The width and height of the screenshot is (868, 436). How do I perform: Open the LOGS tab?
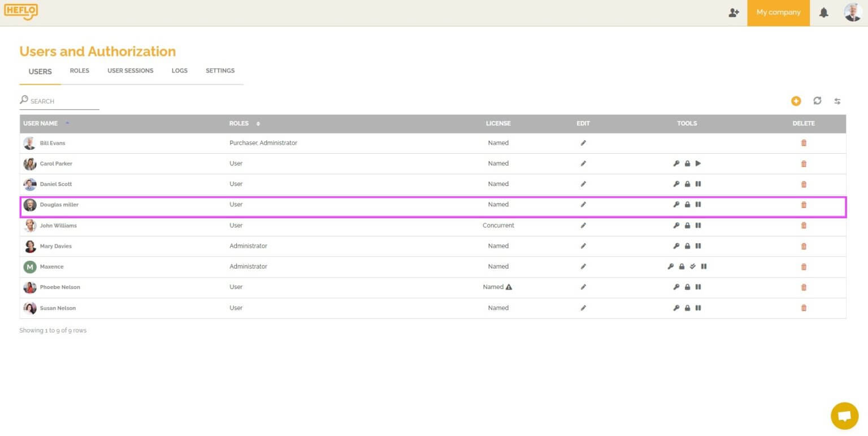tap(179, 71)
